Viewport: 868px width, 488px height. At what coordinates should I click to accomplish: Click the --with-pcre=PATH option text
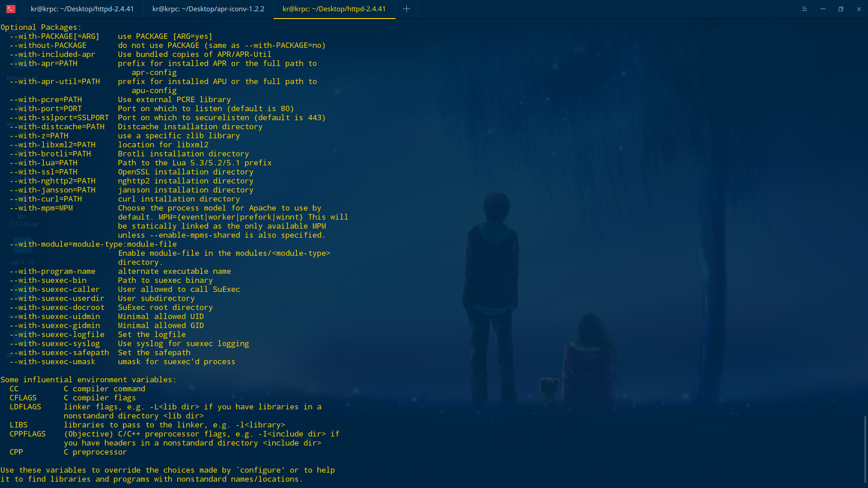[x=46, y=99]
